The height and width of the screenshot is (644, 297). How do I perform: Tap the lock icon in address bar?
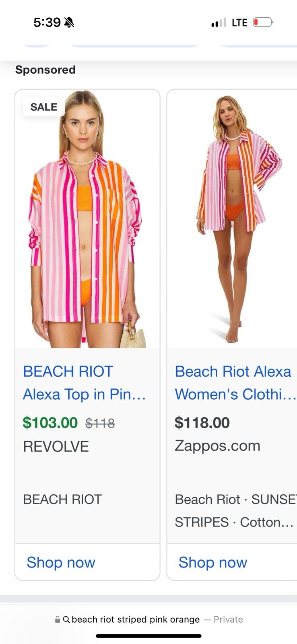pyautogui.click(x=58, y=619)
